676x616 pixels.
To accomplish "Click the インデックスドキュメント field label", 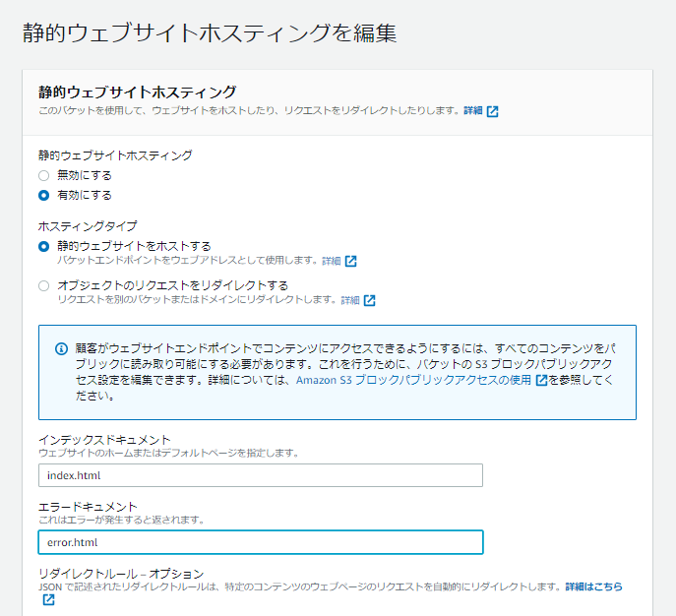I will [104, 439].
